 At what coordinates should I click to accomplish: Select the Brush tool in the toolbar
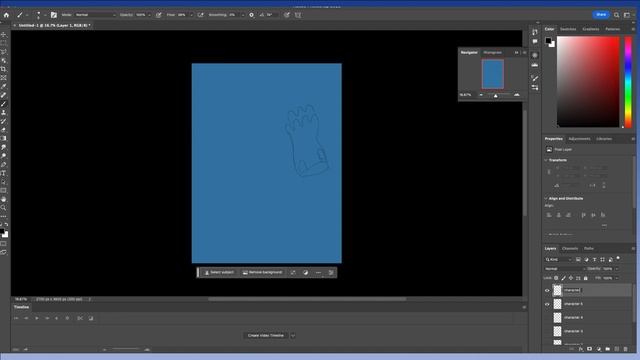coord(4,104)
